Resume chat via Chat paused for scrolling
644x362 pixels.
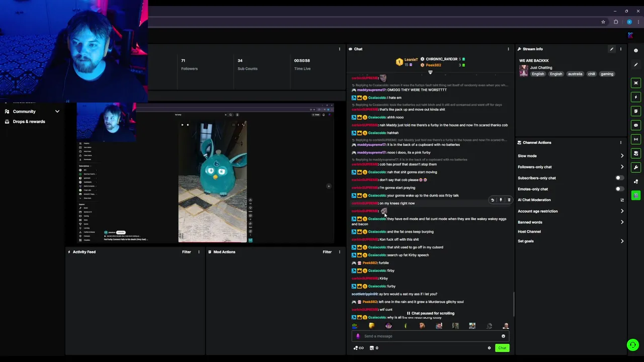(430, 313)
